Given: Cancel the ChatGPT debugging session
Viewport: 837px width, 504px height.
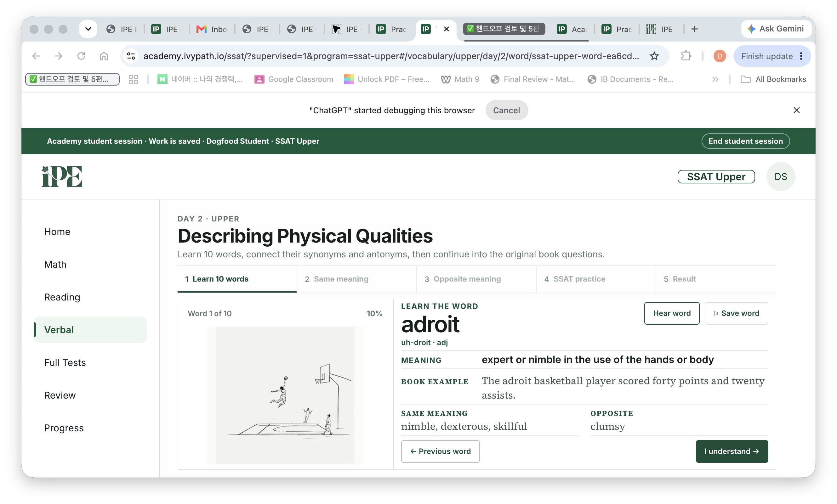Looking at the screenshot, I should pyautogui.click(x=506, y=110).
